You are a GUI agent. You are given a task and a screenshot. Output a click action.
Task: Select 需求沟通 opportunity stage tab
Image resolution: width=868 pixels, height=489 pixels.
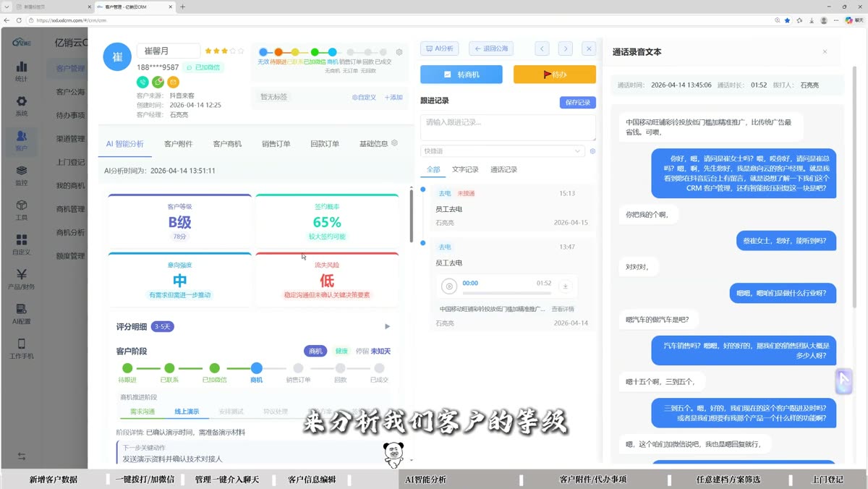[142, 412]
